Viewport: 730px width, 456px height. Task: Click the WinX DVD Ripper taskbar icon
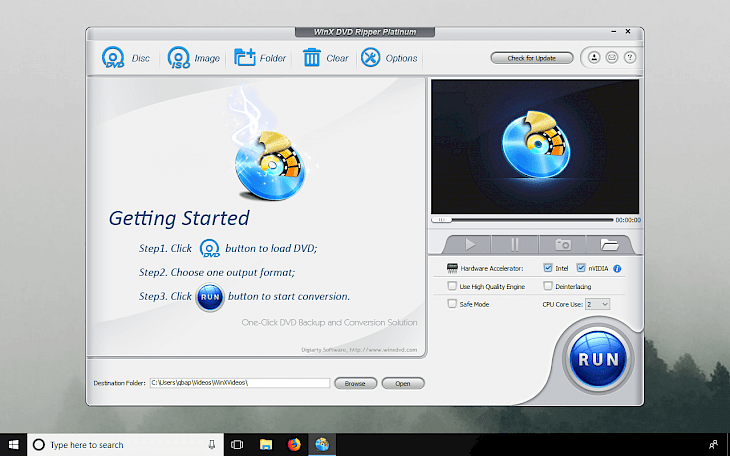tap(322, 445)
